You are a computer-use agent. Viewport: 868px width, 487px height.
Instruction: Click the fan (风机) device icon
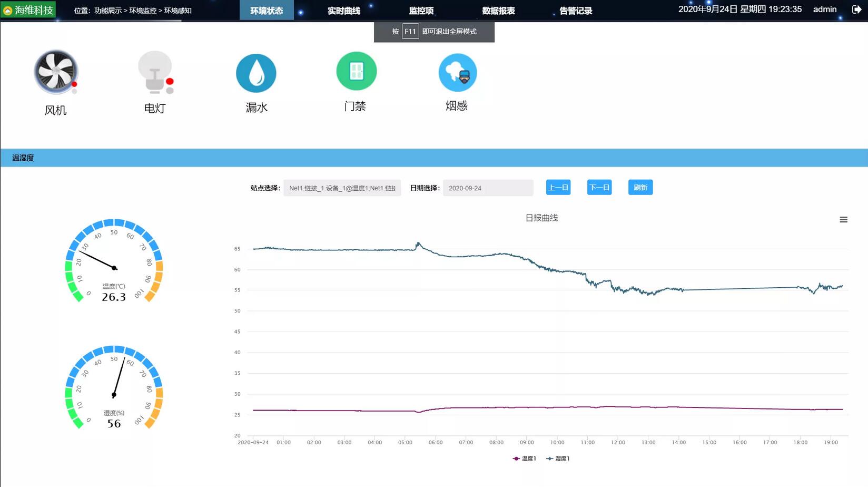pyautogui.click(x=56, y=72)
